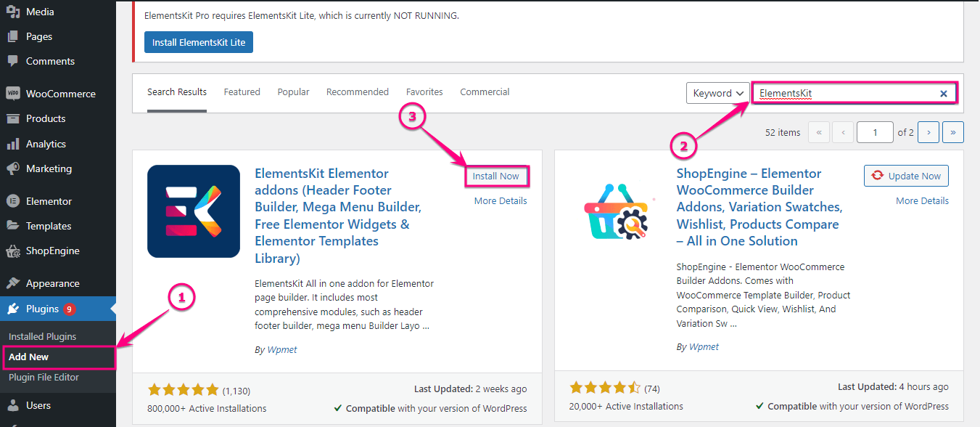
Task: Click the WooCommerce logo icon
Action: (x=13, y=94)
